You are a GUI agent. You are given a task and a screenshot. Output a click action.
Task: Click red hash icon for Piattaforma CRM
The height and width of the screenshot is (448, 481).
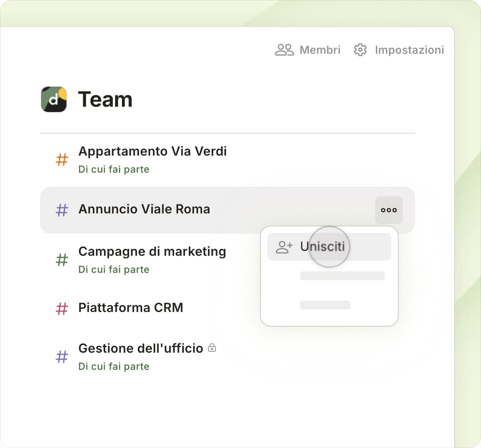point(62,308)
